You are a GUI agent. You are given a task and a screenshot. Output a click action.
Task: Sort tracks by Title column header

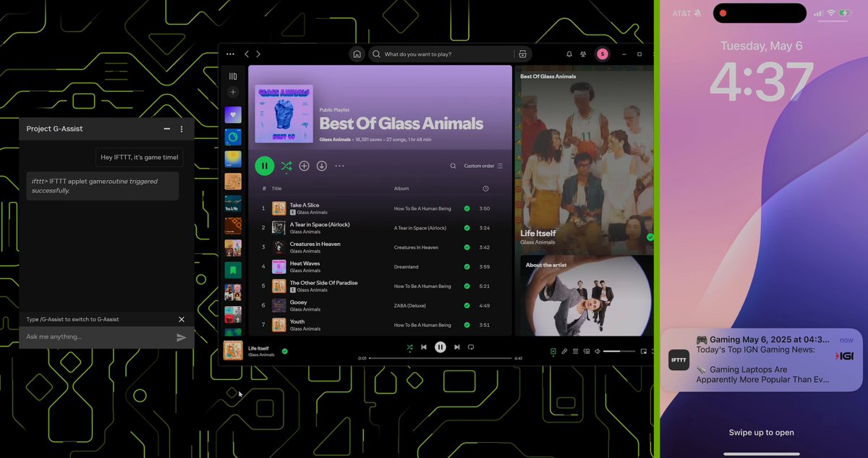click(276, 189)
